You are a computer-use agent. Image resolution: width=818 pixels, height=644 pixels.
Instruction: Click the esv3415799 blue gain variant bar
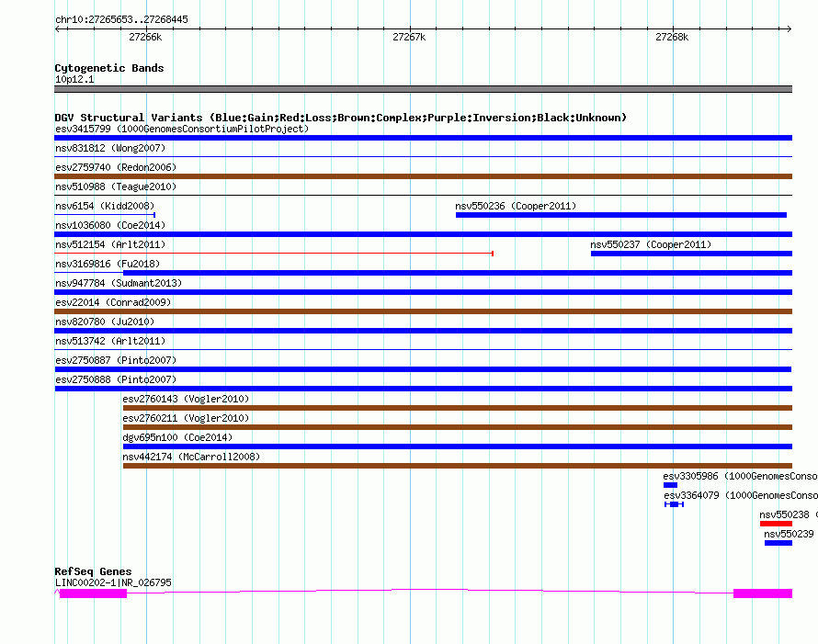(x=423, y=138)
